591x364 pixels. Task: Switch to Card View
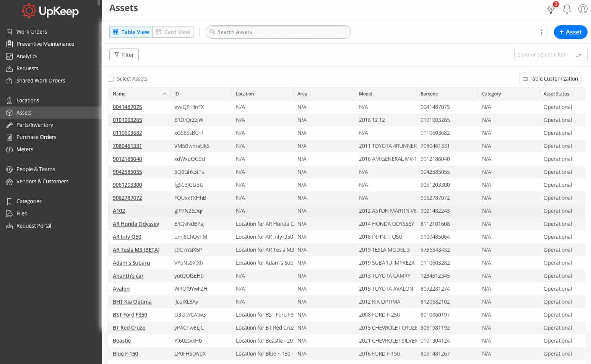click(x=173, y=32)
